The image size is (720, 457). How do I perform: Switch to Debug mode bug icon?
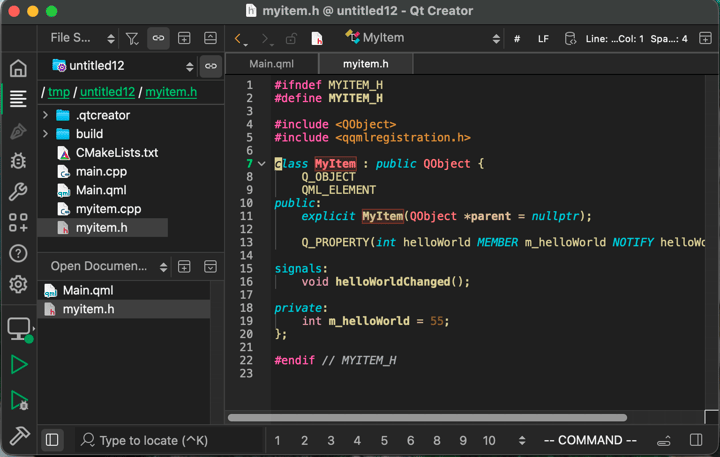click(18, 160)
